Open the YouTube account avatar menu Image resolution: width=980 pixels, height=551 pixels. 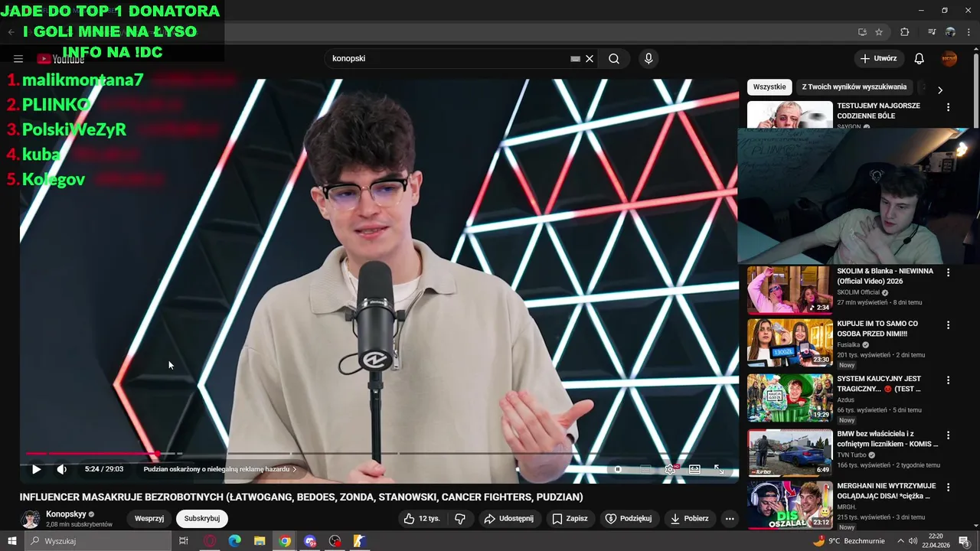click(949, 58)
